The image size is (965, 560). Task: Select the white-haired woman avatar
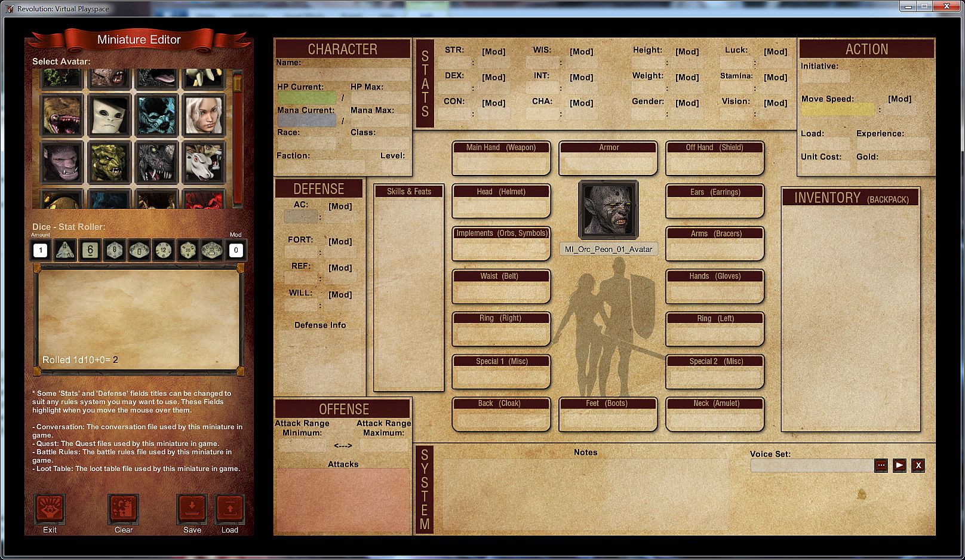click(204, 115)
